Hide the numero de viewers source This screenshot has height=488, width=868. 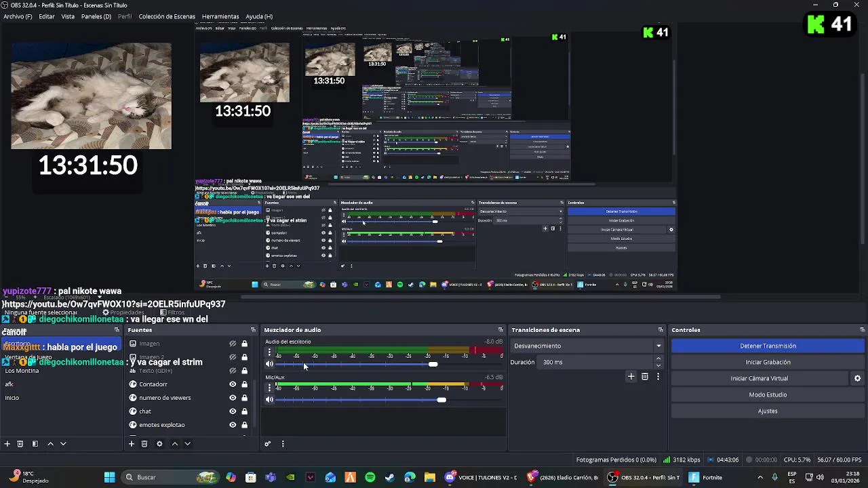(233, 398)
